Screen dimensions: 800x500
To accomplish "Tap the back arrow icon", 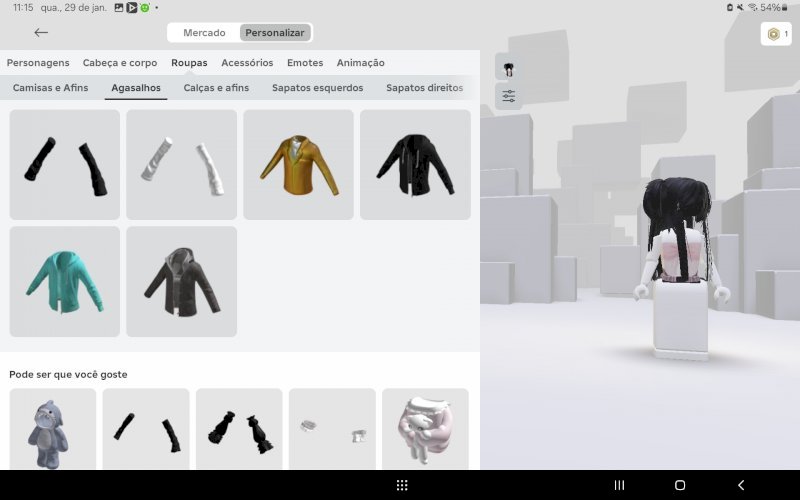I will point(41,33).
